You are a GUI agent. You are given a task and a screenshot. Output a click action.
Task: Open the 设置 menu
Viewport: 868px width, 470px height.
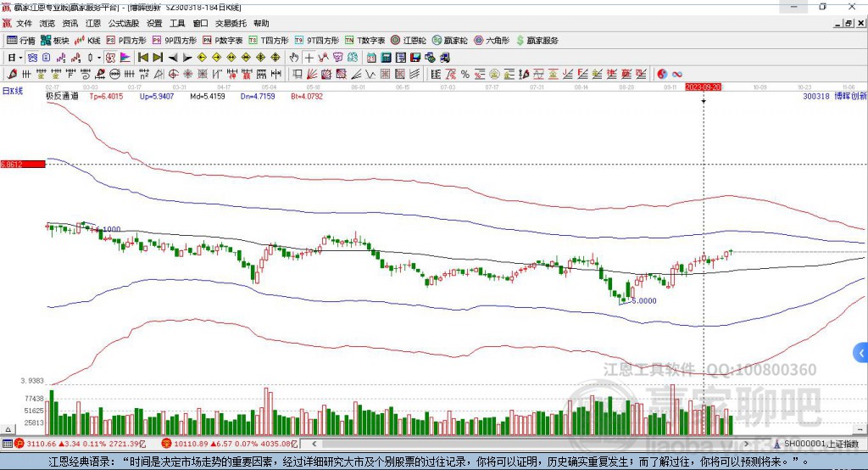pos(154,23)
